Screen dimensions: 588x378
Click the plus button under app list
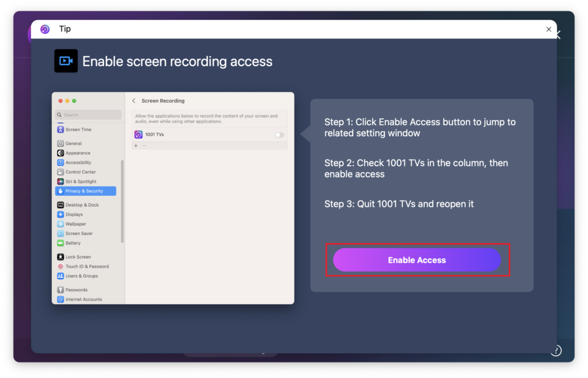click(136, 146)
